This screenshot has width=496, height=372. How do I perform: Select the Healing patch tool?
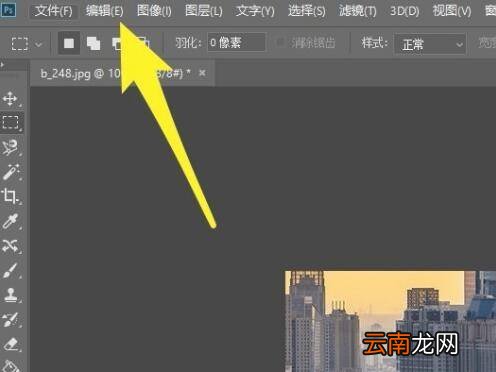10,246
